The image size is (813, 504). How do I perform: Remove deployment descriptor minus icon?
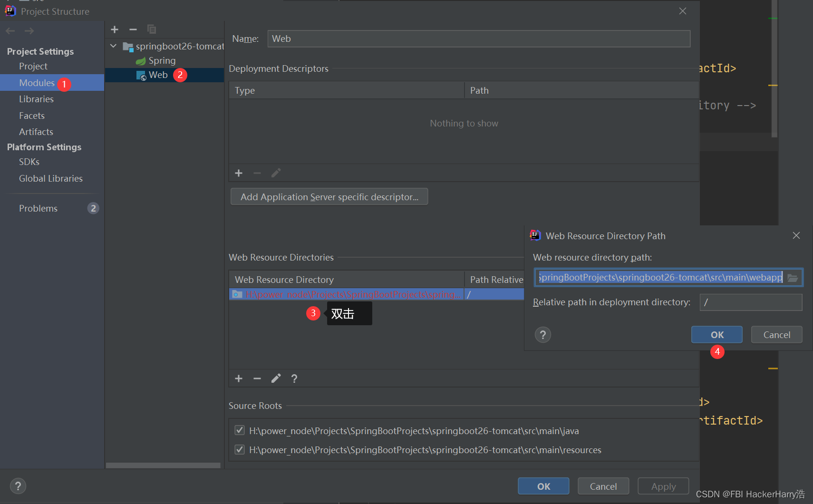(x=257, y=173)
